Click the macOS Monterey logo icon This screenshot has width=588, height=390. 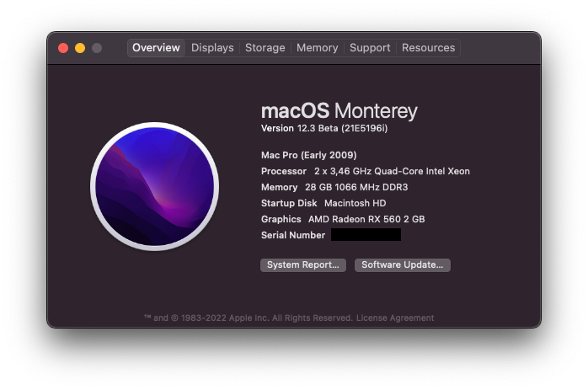point(154,186)
